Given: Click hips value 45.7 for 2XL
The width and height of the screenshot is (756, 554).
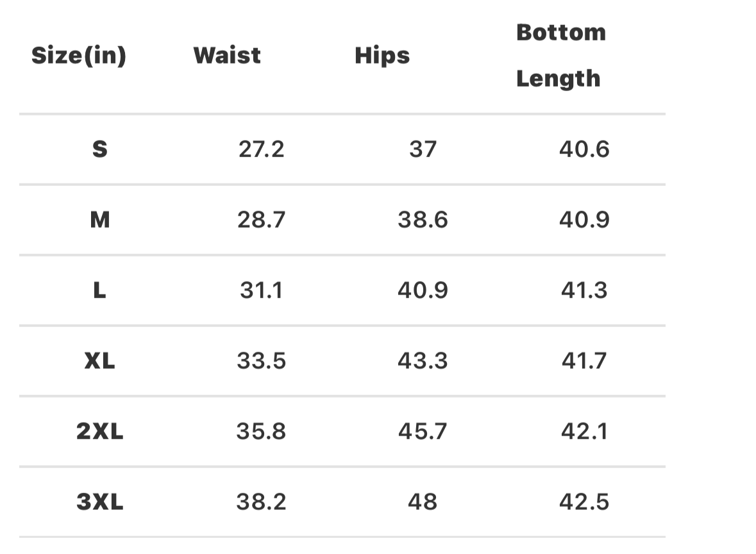Looking at the screenshot, I should 423,432.
